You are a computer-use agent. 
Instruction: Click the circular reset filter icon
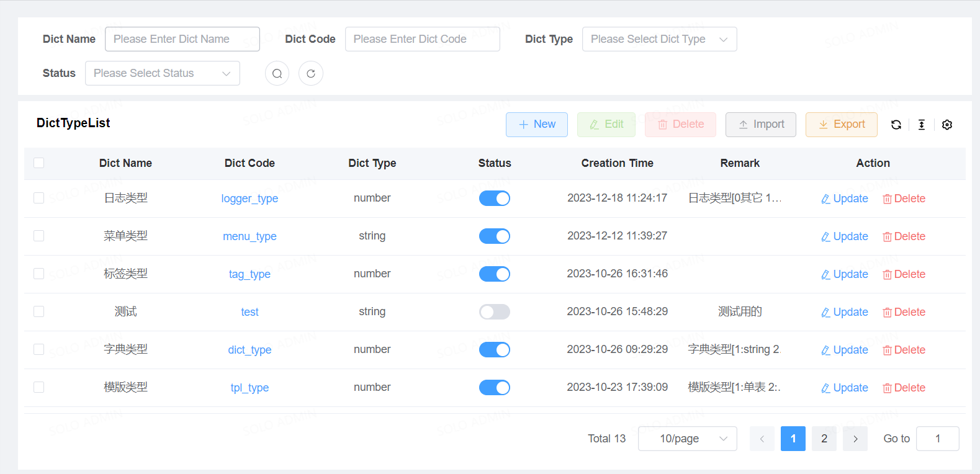tap(310, 73)
